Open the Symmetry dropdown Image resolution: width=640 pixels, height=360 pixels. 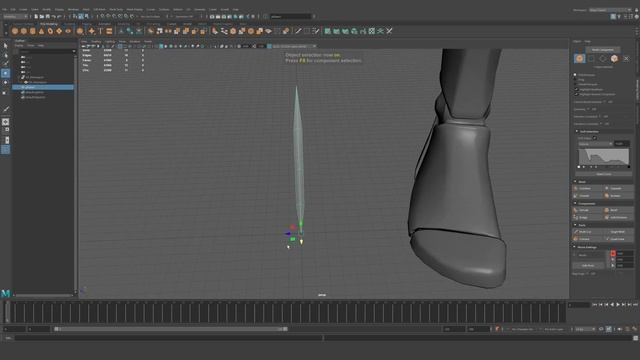[590, 109]
